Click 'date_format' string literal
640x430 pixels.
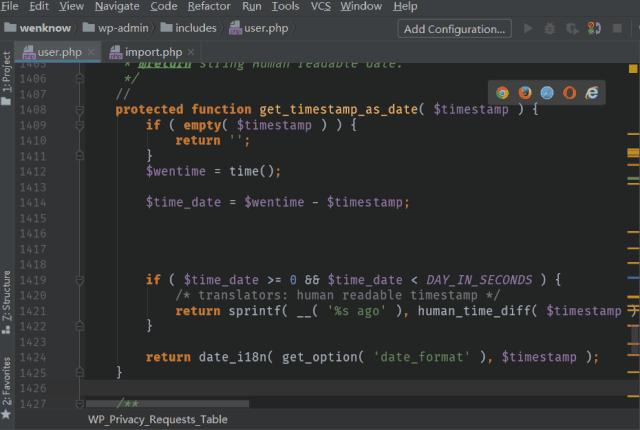pos(421,357)
